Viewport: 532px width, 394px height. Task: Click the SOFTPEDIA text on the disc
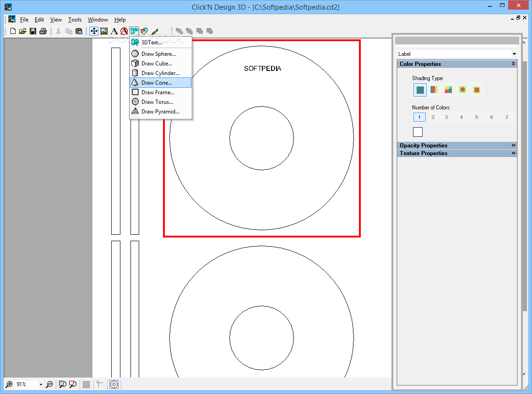tap(263, 69)
